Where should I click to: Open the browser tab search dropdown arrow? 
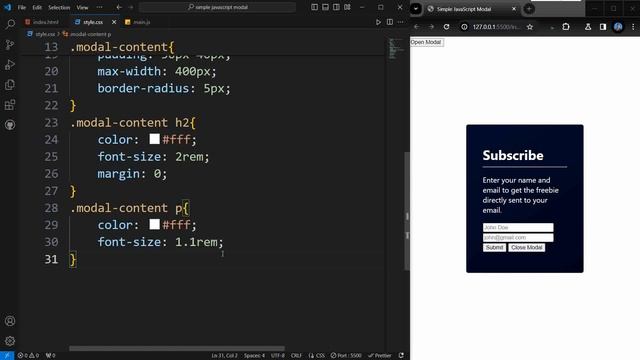coord(416,9)
